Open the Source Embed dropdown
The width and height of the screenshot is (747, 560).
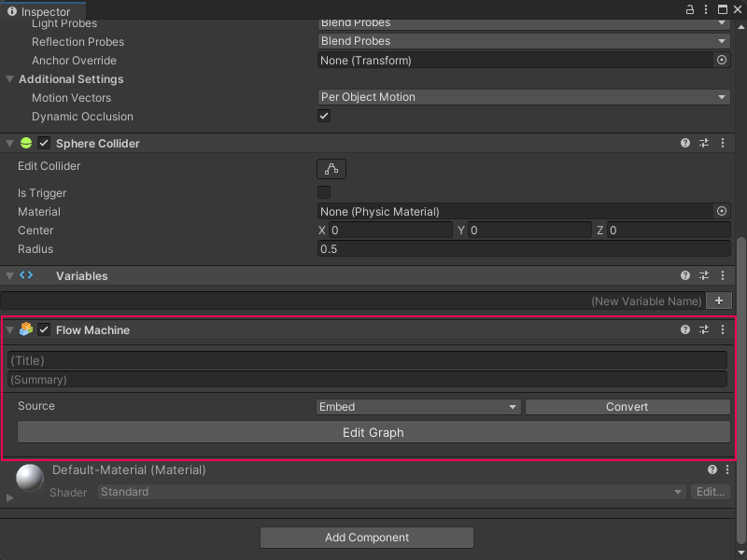point(418,407)
